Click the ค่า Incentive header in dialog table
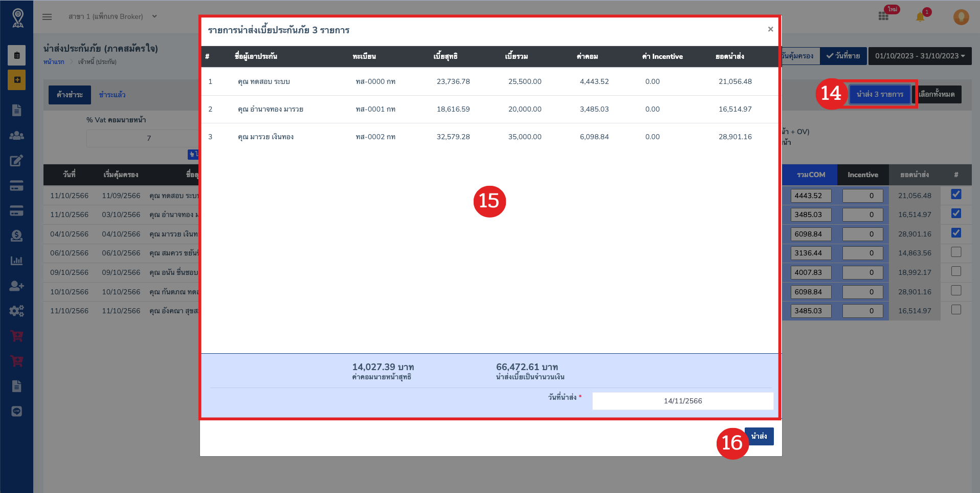This screenshot has height=493, width=980. [x=662, y=56]
